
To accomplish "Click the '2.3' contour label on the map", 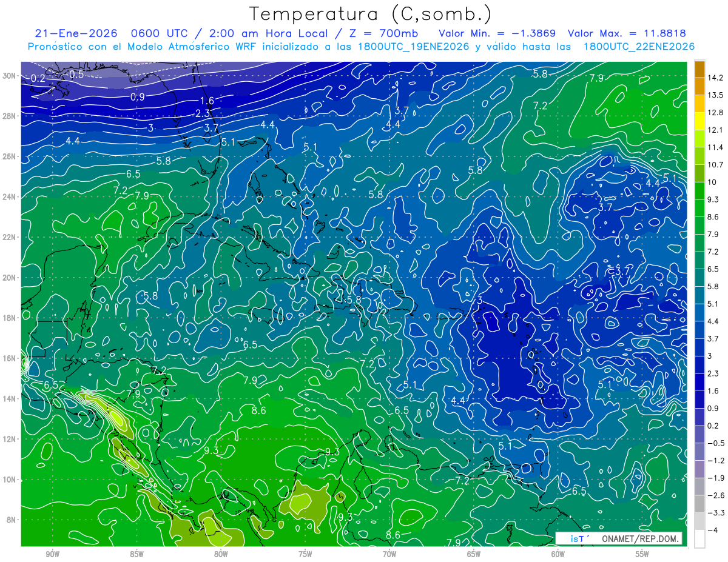I will tap(203, 113).
